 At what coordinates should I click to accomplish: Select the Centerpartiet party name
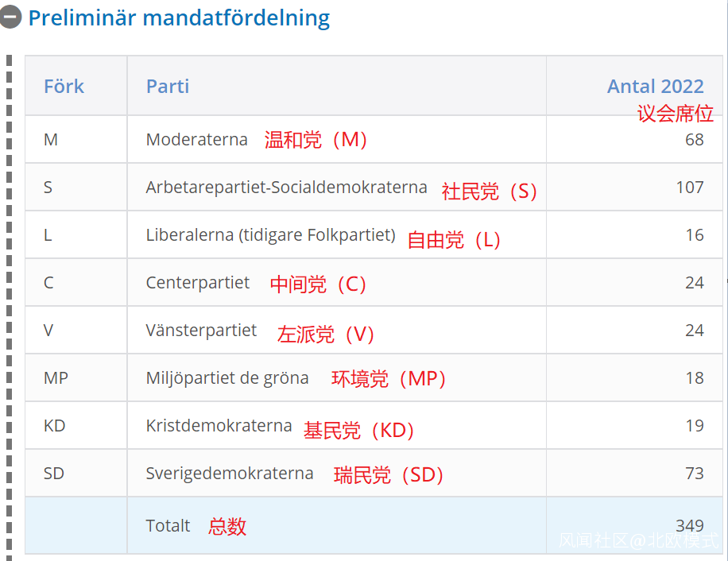click(198, 283)
